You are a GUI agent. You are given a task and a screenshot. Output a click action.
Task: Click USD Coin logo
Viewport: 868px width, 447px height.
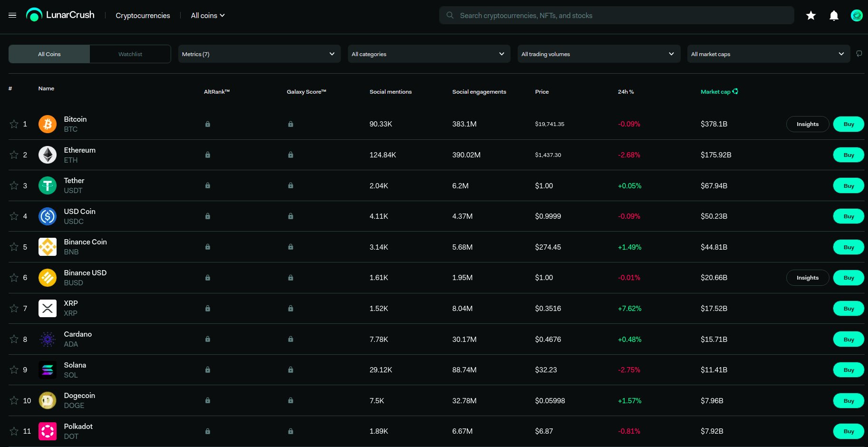click(48, 216)
